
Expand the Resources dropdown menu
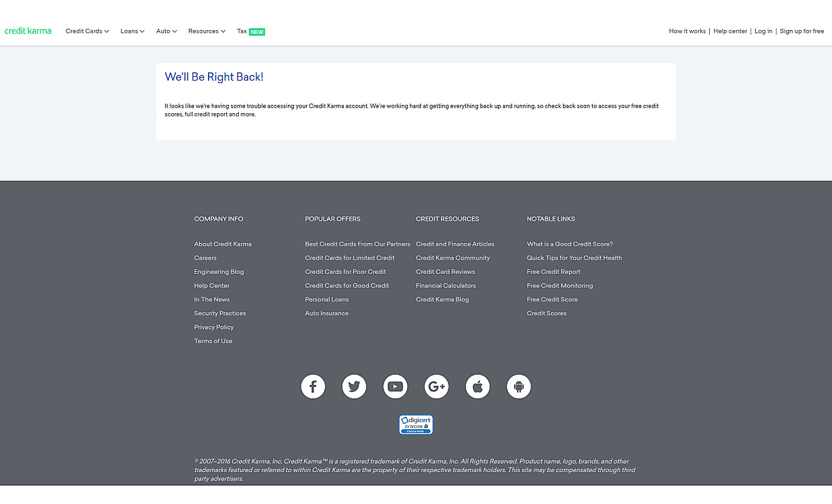[x=207, y=31]
